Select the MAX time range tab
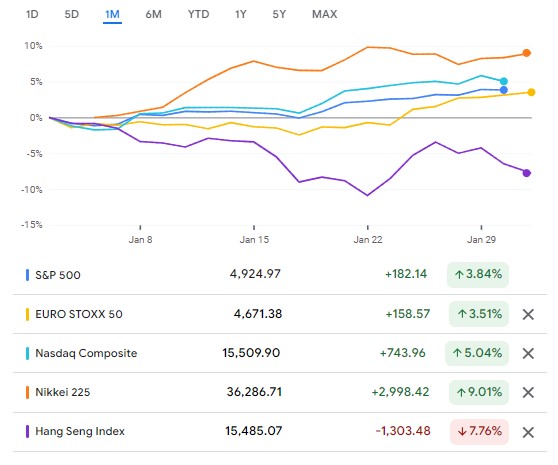 (x=325, y=14)
